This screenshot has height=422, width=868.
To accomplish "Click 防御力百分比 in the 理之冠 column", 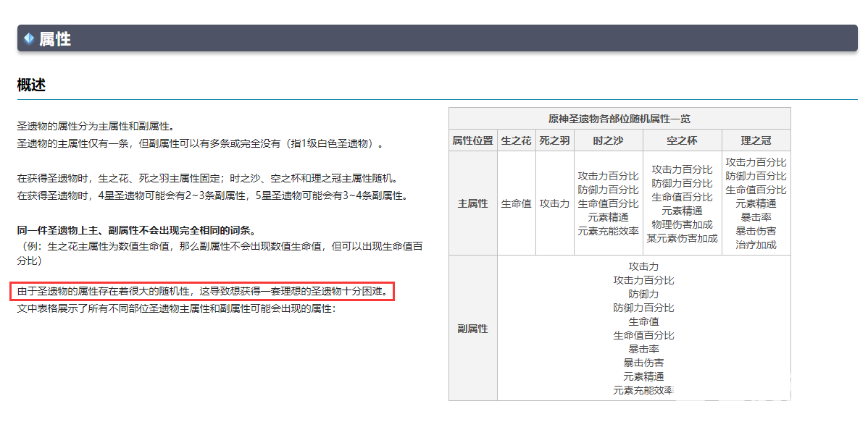I will click(x=756, y=176).
